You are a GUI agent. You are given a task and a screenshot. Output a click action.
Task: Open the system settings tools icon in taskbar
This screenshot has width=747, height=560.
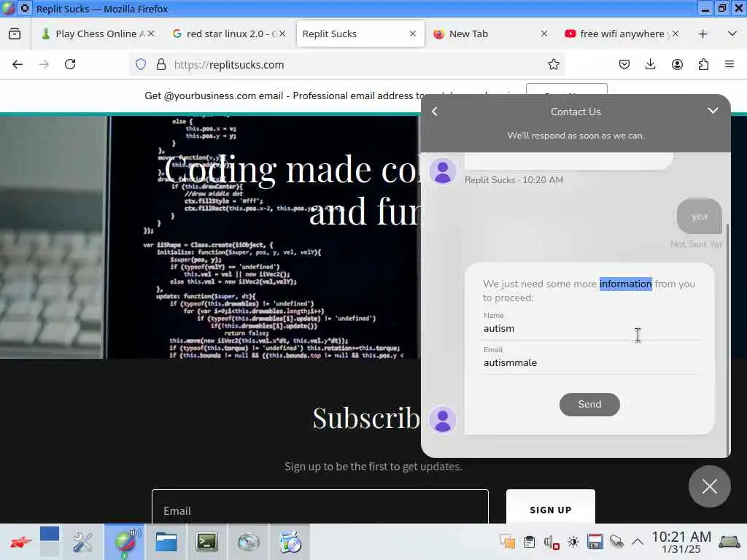pos(83,542)
